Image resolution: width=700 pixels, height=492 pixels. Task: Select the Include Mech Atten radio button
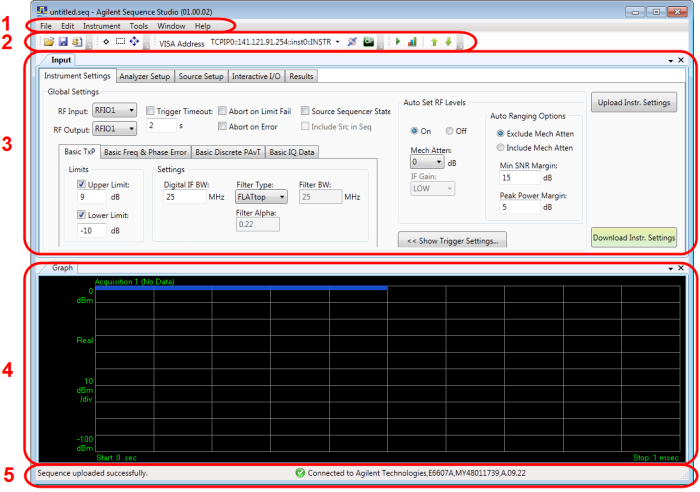click(501, 147)
